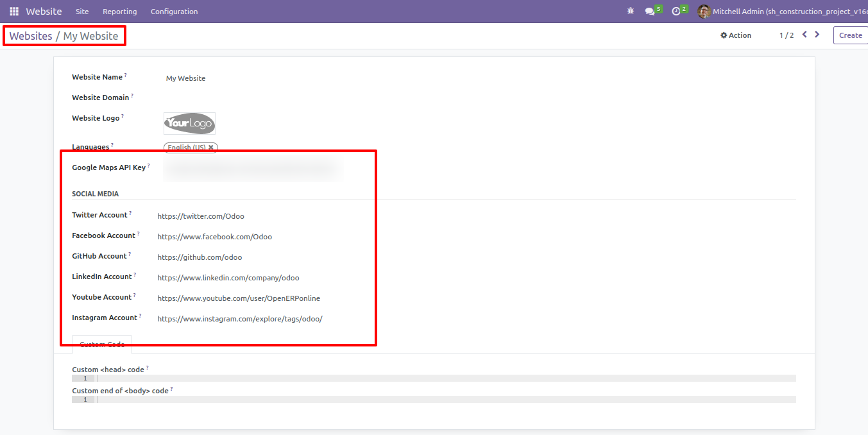This screenshot has width=868, height=435.
Task: Show help tooltip for Website Name
Action: (x=126, y=75)
